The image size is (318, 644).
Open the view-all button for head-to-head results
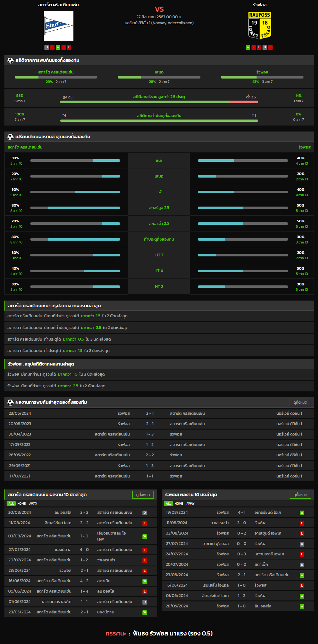click(x=300, y=402)
